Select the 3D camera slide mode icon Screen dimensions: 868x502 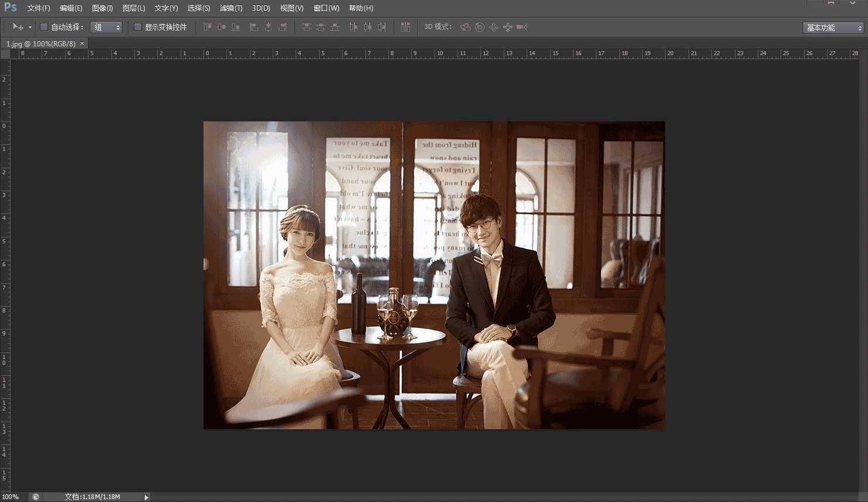pos(507,27)
